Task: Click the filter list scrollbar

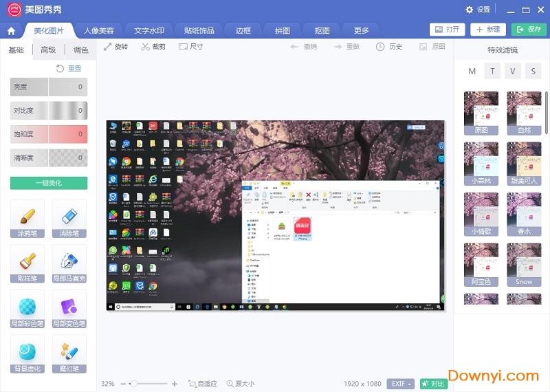Action: (x=546, y=112)
